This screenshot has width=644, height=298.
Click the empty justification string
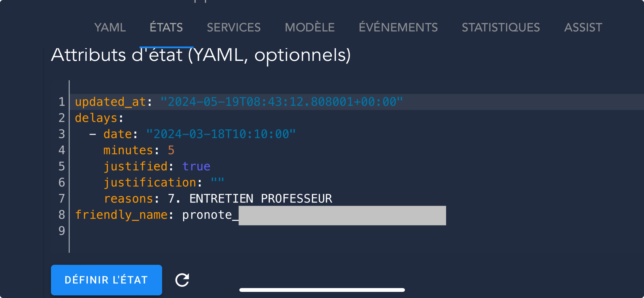point(217,182)
